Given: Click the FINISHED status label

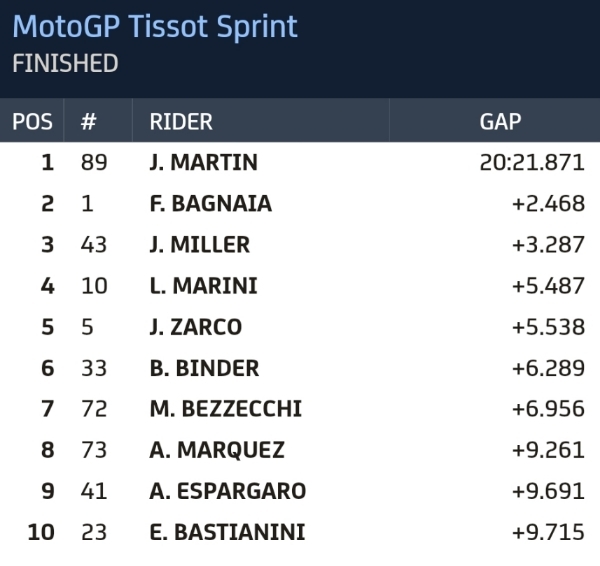Looking at the screenshot, I should point(65,64).
